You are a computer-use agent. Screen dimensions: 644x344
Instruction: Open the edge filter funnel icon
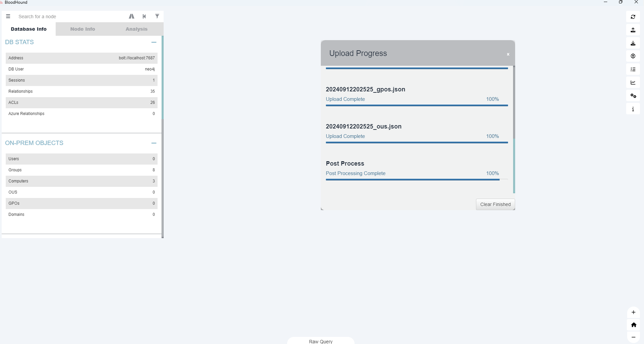[157, 16]
